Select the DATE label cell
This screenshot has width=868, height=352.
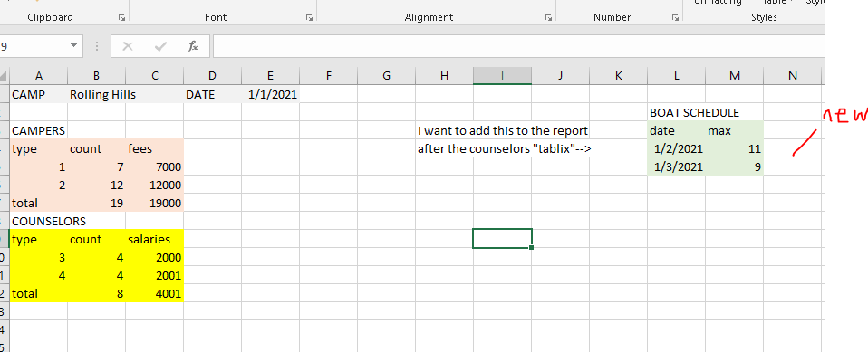(213, 94)
